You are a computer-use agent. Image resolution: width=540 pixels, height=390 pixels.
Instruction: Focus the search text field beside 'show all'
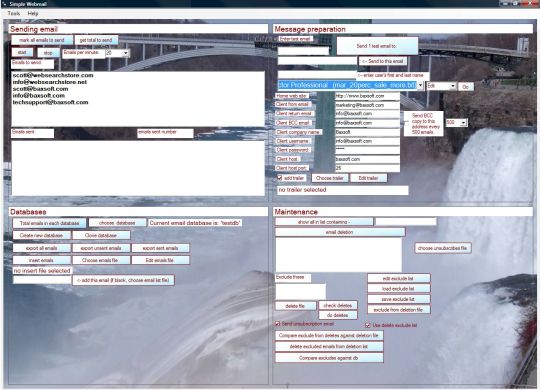point(406,221)
